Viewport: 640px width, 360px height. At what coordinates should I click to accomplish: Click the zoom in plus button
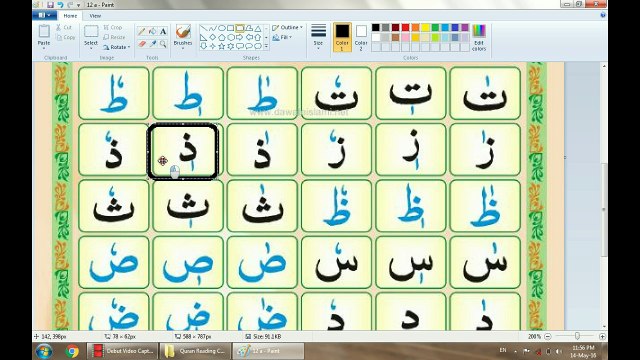coord(602,336)
